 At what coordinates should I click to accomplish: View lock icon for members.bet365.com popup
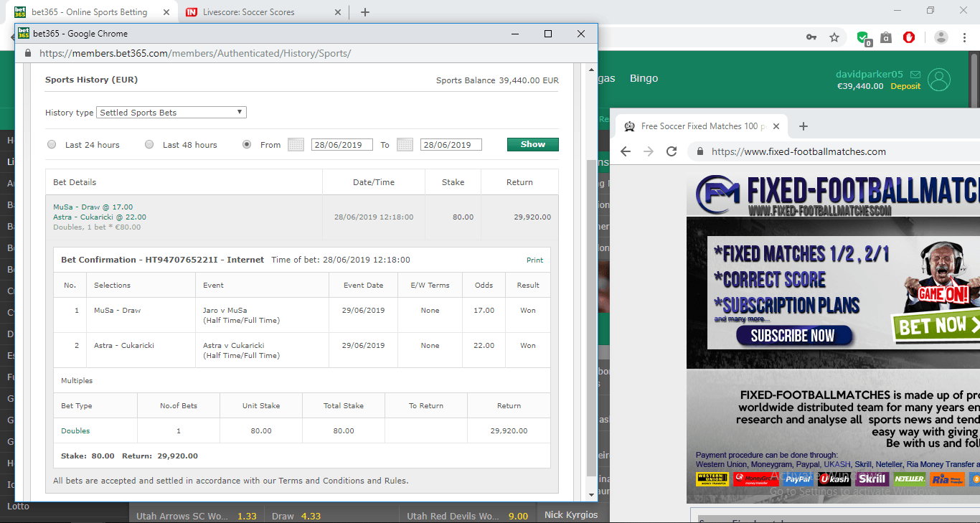pyautogui.click(x=28, y=53)
